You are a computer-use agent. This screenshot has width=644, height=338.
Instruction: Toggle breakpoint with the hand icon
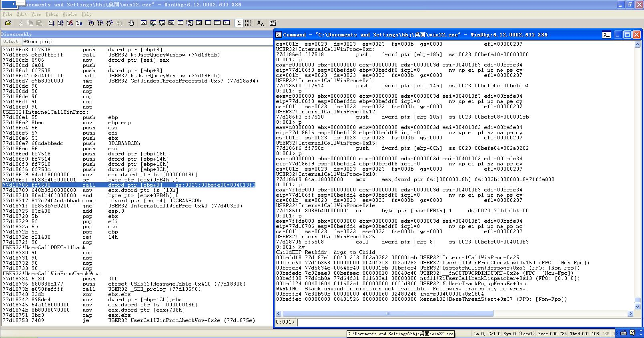click(131, 23)
